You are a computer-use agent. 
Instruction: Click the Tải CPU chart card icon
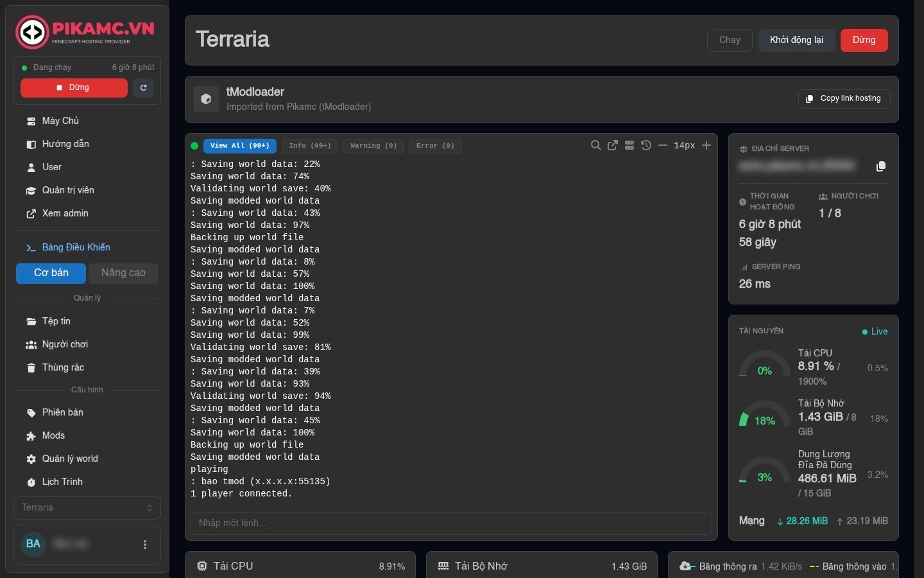[202, 566]
